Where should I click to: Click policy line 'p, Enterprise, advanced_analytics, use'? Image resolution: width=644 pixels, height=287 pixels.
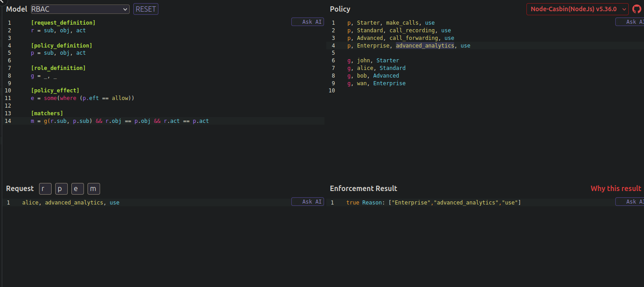pos(409,46)
